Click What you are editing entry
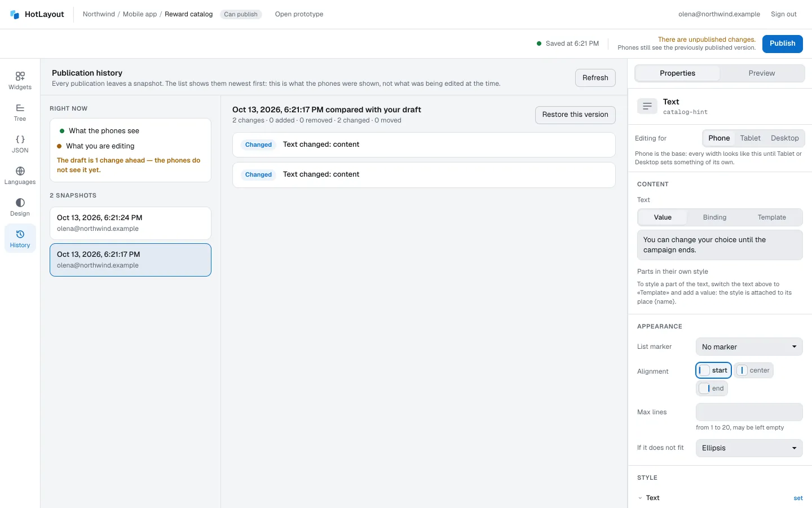The image size is (812, 508). pos(96,146)
